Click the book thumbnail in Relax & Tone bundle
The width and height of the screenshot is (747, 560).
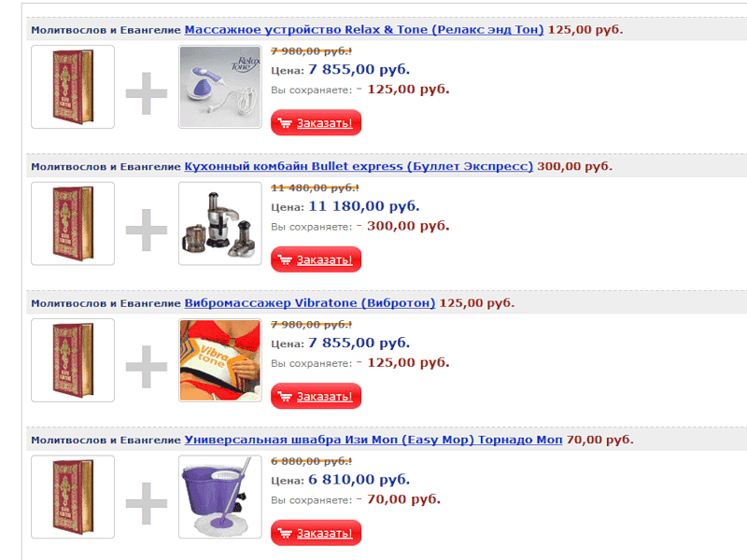[73, 87]
